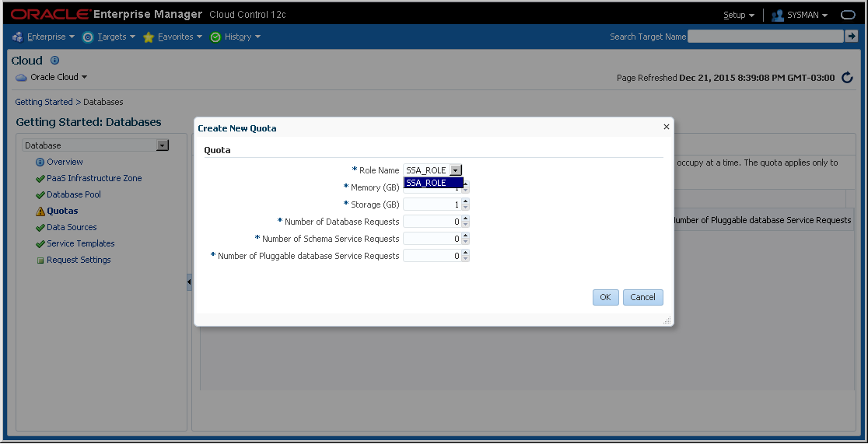Open the Setup menu
Image resolution: width=868 pixels, height=444 pixels.
tap(738, 15)
